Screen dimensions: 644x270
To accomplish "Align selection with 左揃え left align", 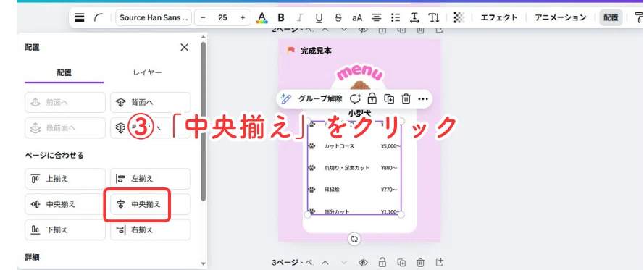I will pos(151,179).
